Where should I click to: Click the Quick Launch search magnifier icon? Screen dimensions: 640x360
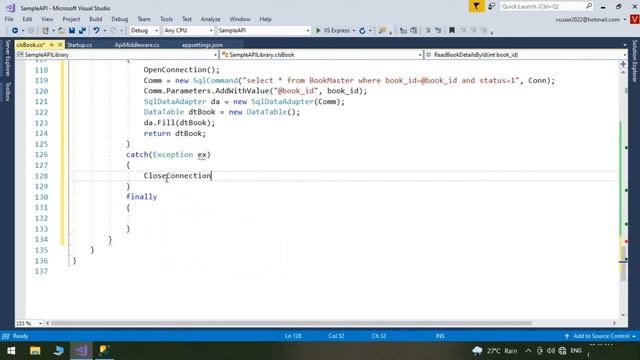[589, 6]
